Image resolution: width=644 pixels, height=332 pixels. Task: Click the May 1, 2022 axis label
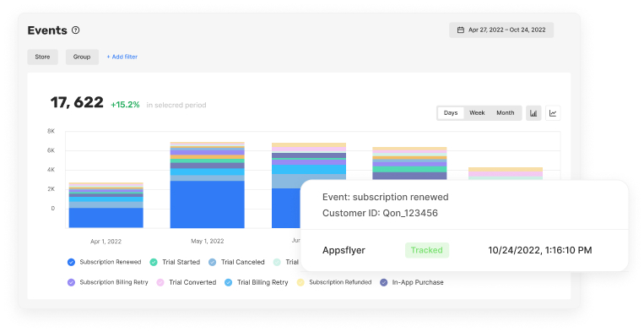point(208,242)
